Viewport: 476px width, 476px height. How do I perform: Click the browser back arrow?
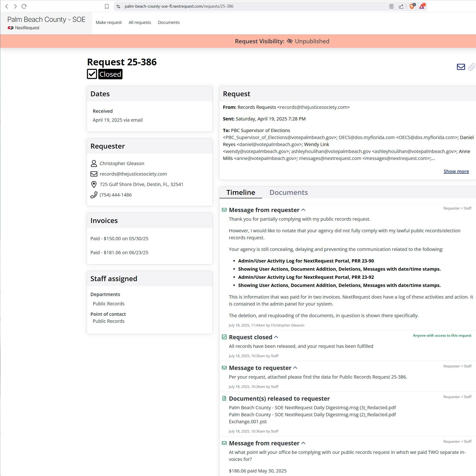pyautogui.click(x=7, y=7)
